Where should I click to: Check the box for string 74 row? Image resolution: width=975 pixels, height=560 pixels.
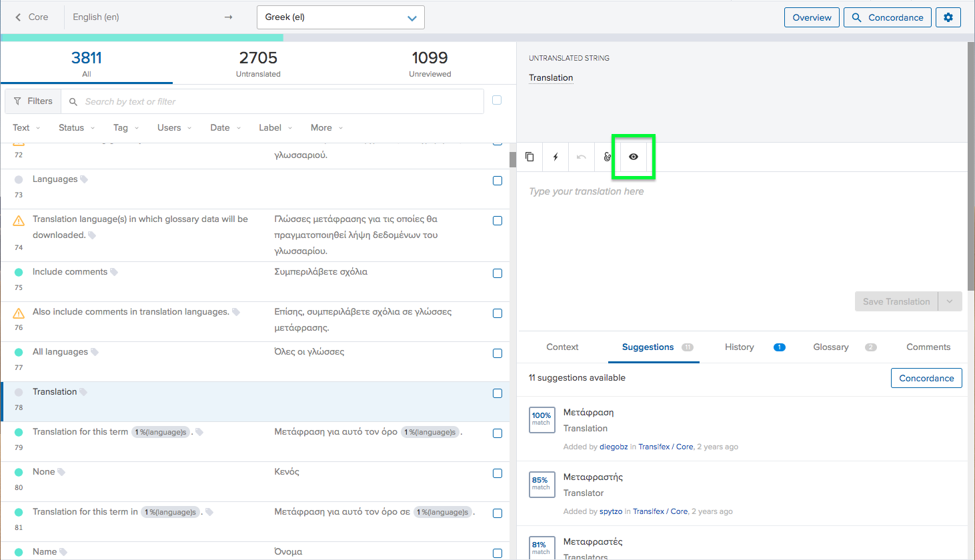tap(498, 221)
